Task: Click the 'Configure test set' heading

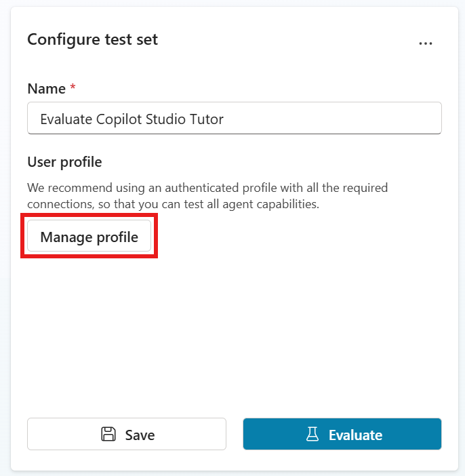Action: [92, 39]
